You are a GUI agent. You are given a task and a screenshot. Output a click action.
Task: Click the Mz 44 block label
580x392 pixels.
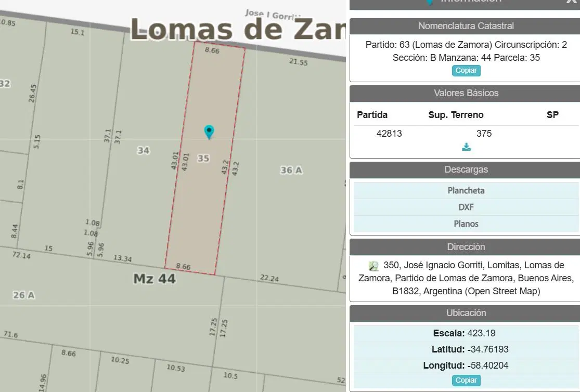click(154, 279)
